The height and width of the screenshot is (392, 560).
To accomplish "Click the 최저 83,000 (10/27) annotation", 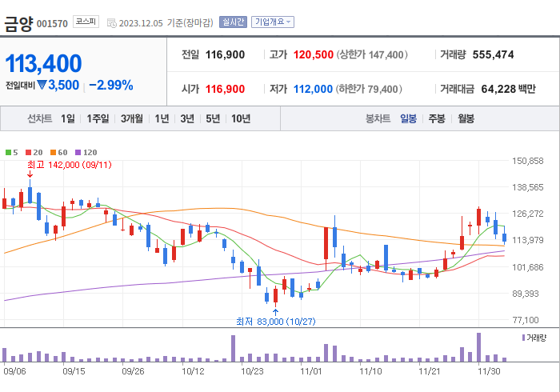I will (x=276, y=322).
